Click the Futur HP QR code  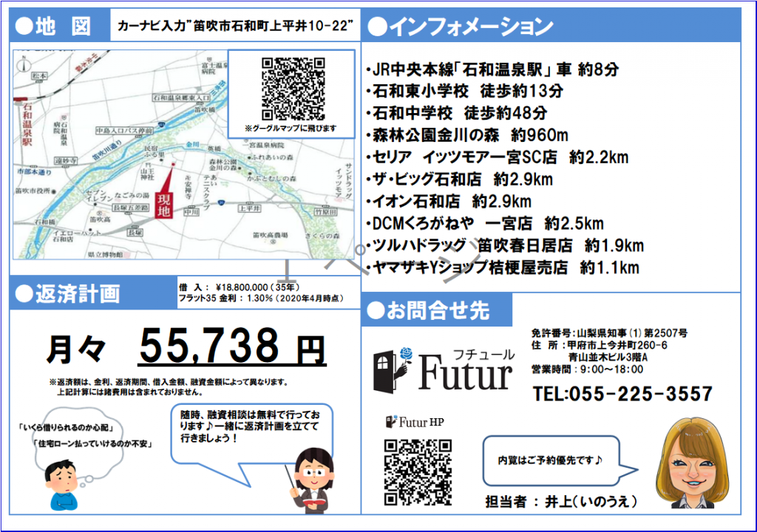click(x=418, y=472)
